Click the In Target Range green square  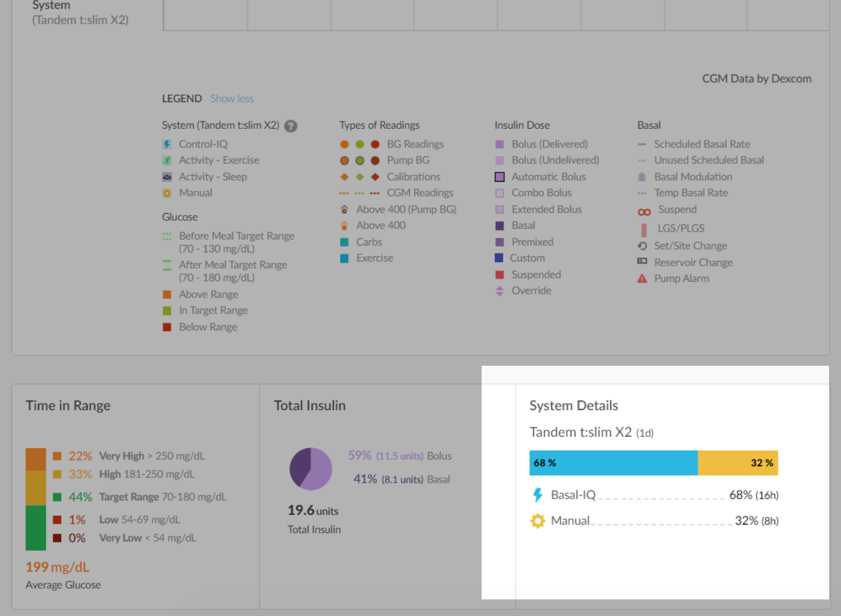click(x=167, y=311)
